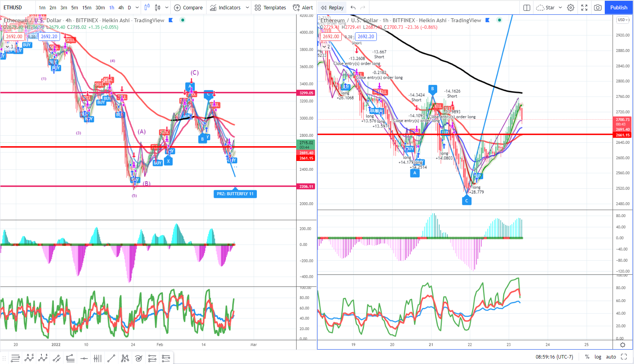Click the ETHUSD symbol search field
634x364 pixels.
[x=18, y=7]
